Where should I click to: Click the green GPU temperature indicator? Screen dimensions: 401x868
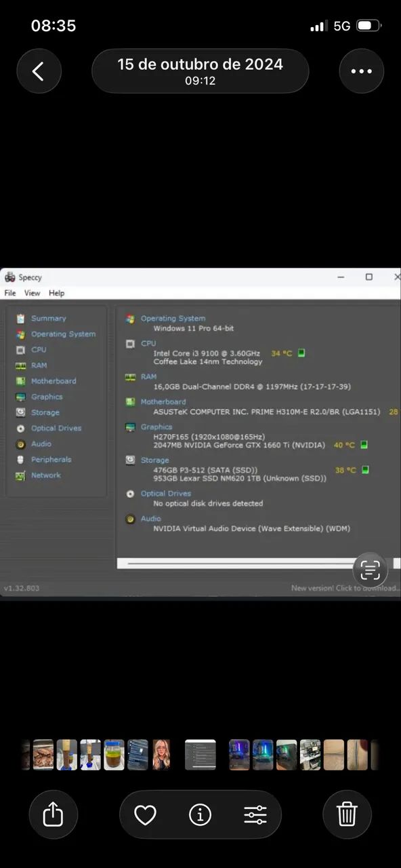pos(364,445)
